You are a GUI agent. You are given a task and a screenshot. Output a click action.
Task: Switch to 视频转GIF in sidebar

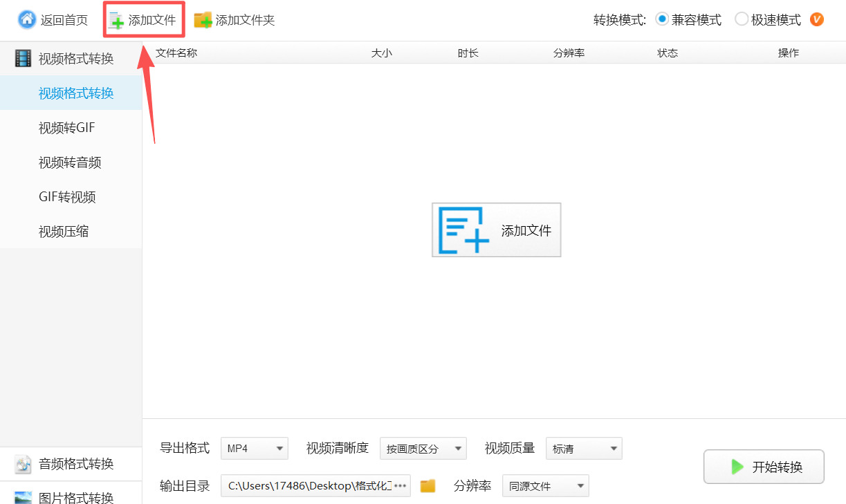[67, 128]
